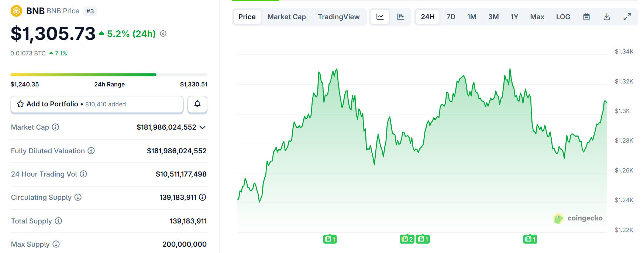The height and width of the screenshot is (253, 644).
Task: Click the star icon in Add to Portfolio
Action: click(20, 104)
